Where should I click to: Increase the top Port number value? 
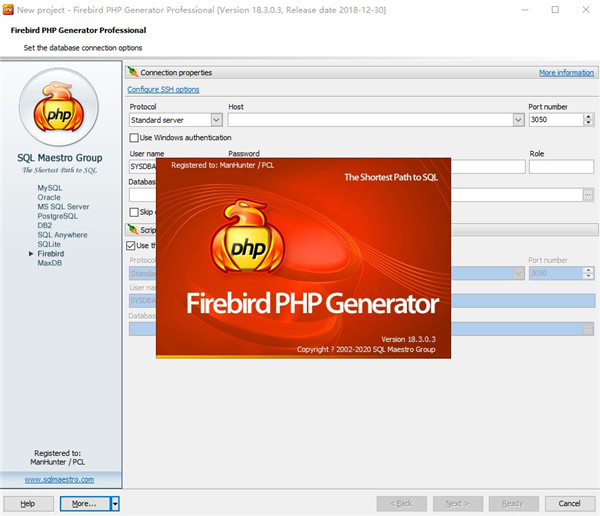click(x=589, y=116)
